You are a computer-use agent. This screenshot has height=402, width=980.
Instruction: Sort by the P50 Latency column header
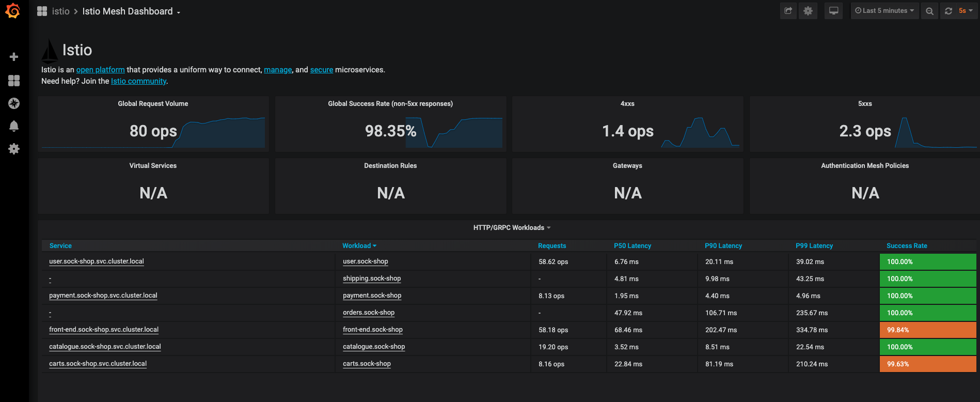633,246
